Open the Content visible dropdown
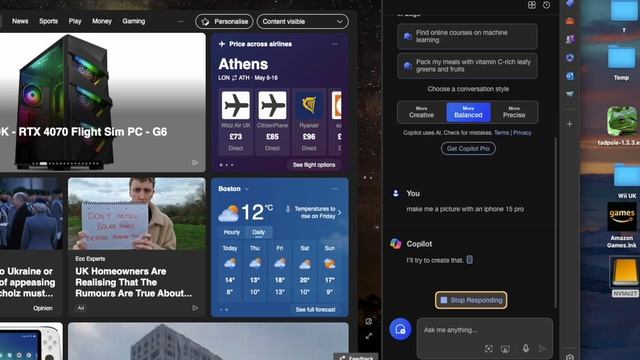This screenshot has height=360, width=640. coord(302,22)
